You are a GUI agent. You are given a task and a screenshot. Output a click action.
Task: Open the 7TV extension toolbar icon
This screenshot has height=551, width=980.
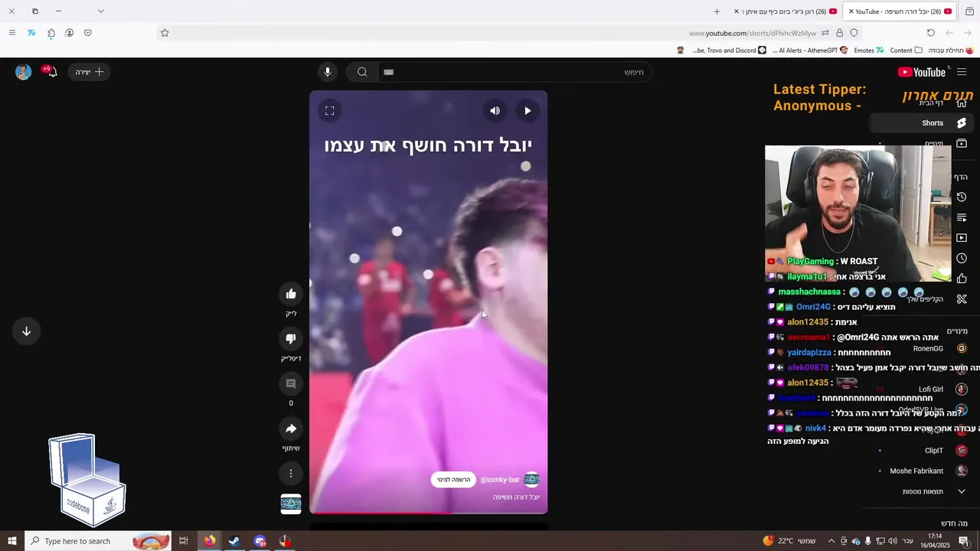click(31, 33)
